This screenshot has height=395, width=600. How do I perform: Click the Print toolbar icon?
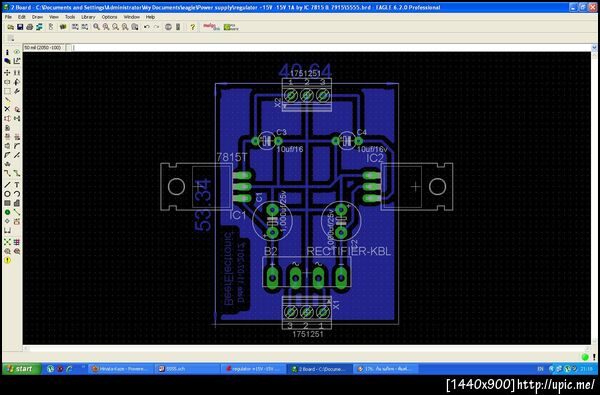29,27
